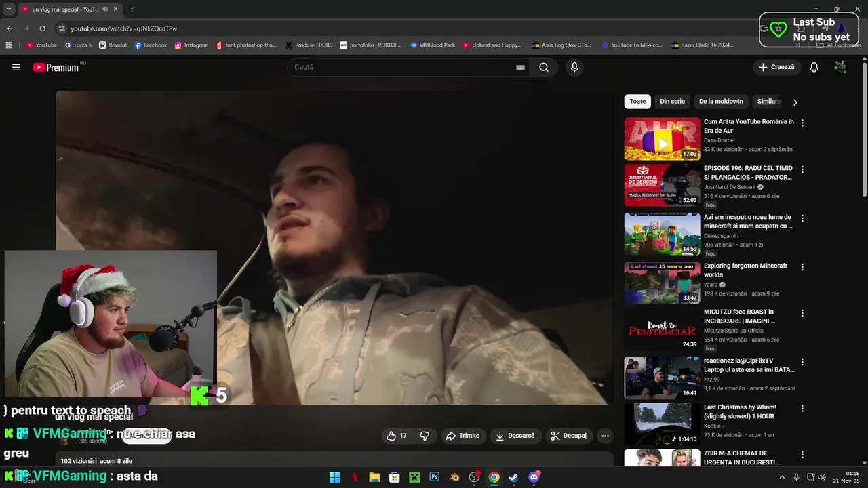Open the Exploring forgotten Minecraft worlds thumbnail

(x=662, y=283)
